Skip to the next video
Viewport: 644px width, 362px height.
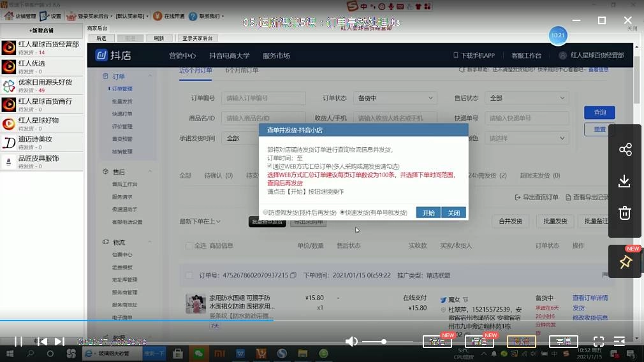click(59, 342)
